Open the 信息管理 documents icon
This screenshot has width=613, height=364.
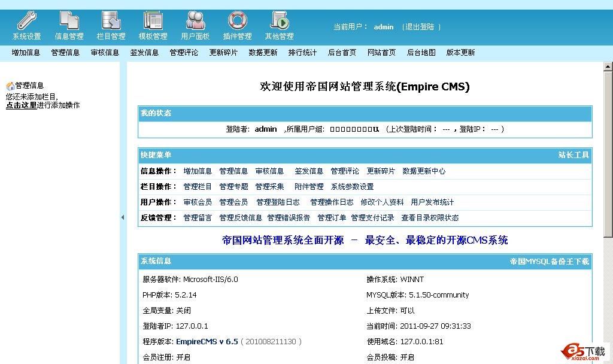click(x=69, y=20)
